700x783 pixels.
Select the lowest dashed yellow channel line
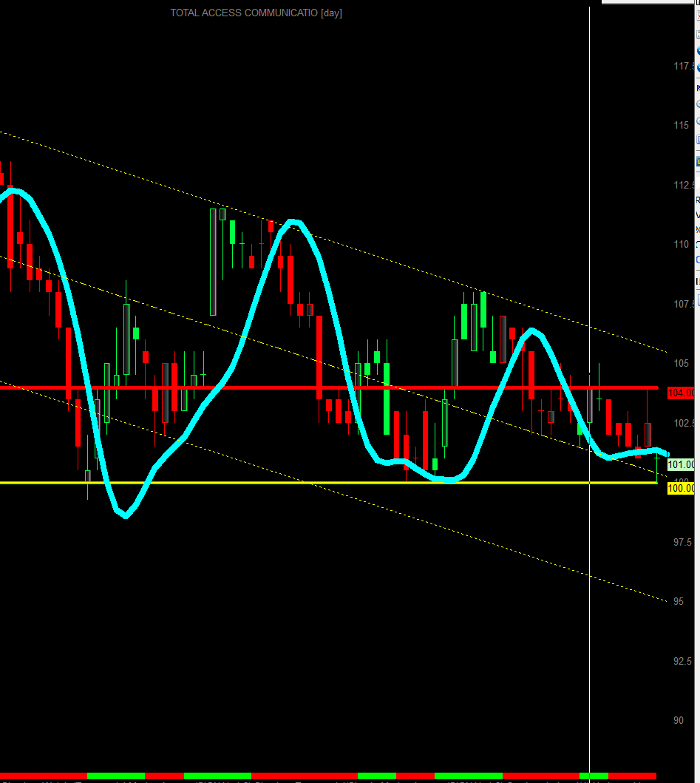click(x=333, y=492)
